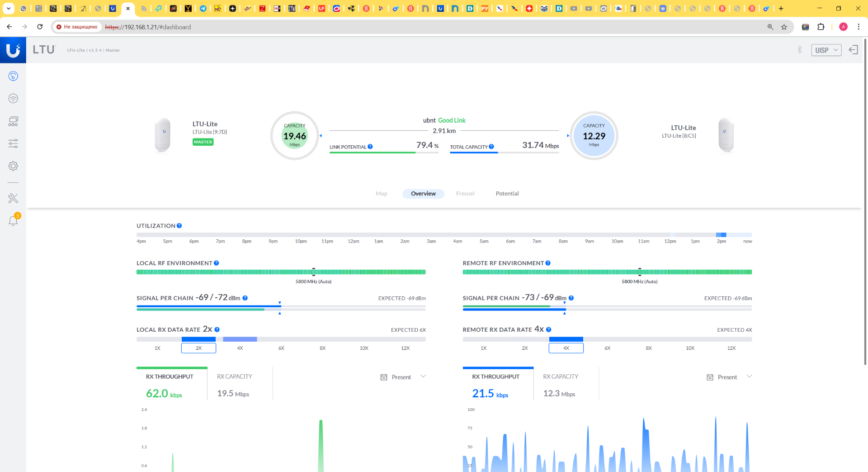Select local 2X data rate box
The height and width of the screenshot is (472, 868).
click(x=198, y=348)
